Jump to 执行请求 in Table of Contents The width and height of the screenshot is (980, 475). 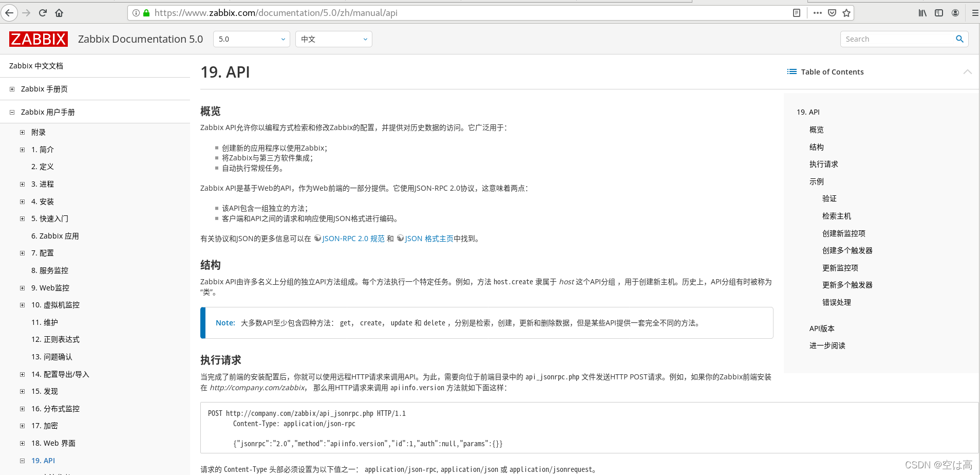(824, 164)
